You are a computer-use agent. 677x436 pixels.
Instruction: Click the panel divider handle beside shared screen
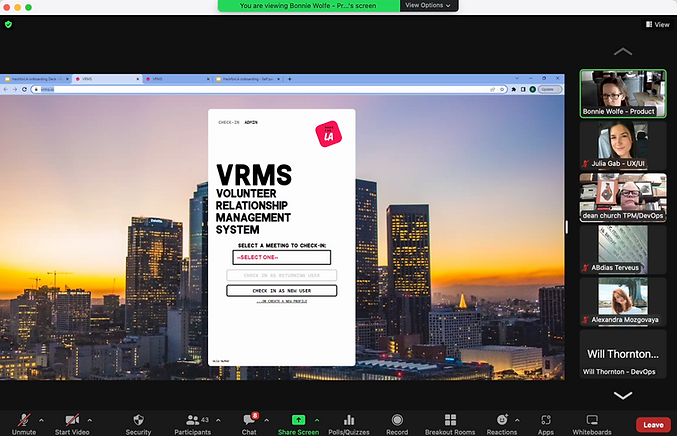(567, 227)
